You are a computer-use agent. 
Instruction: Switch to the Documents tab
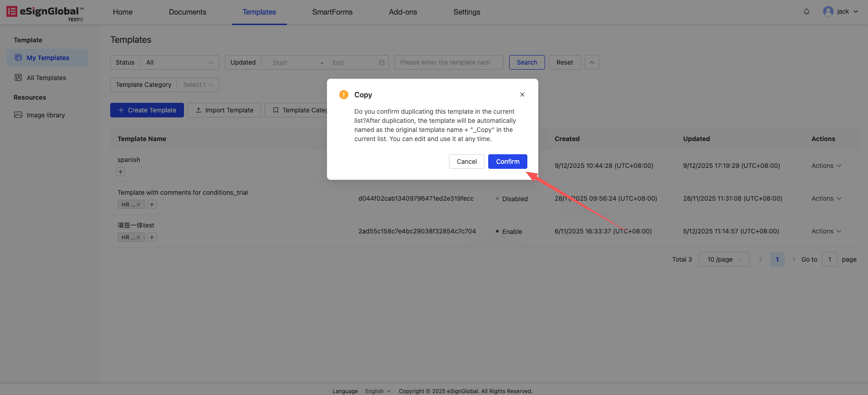[x=187, y=12]
